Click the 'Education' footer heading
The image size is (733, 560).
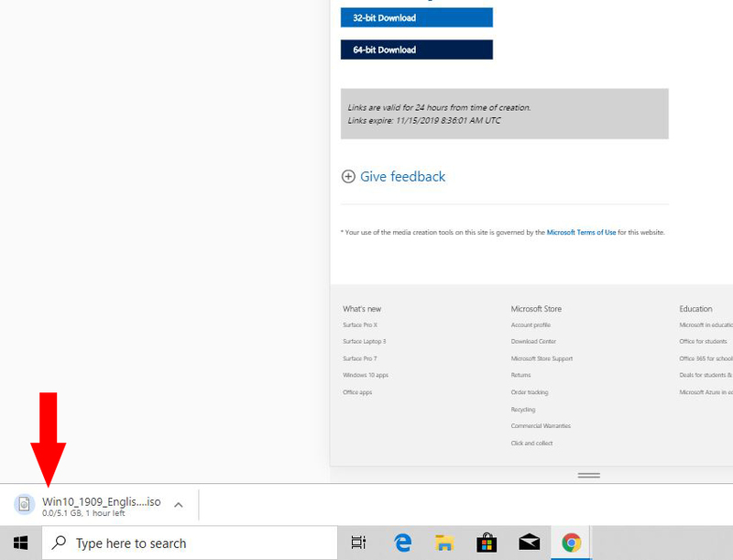tap(695, 309)
